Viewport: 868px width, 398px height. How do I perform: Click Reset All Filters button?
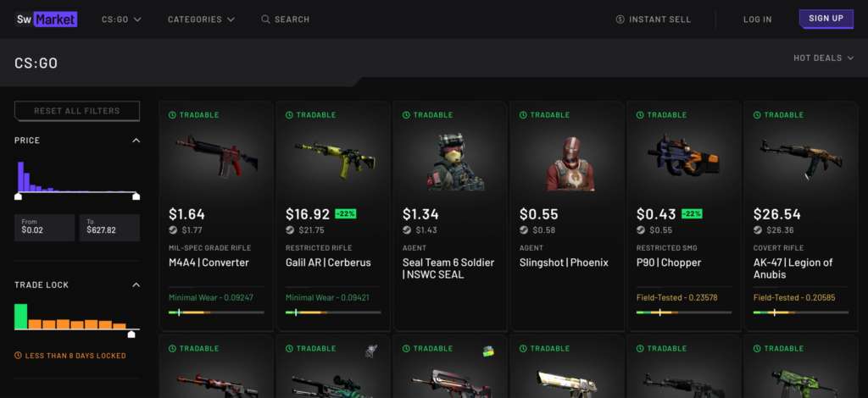(x=77, y=111)
